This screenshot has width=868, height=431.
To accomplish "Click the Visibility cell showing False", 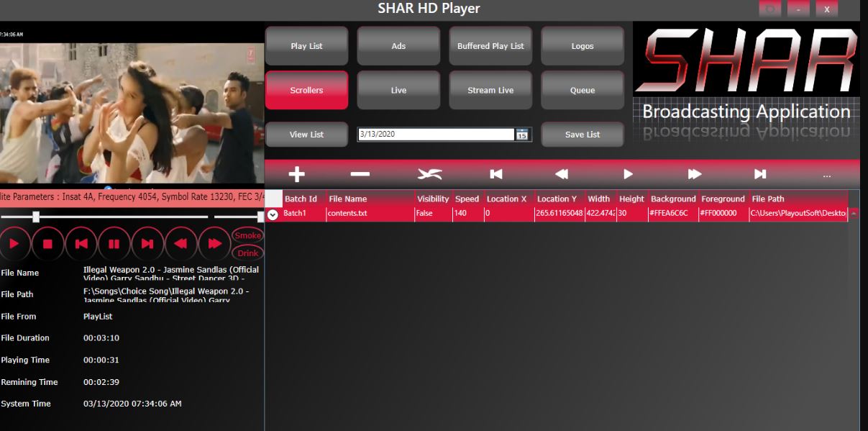I will tap(434, 214).
